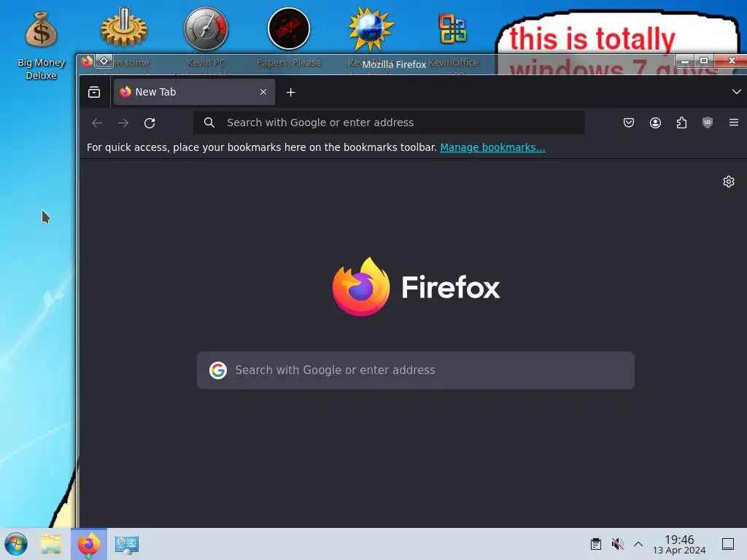Focus the Google search box on the page

point(415,370)
